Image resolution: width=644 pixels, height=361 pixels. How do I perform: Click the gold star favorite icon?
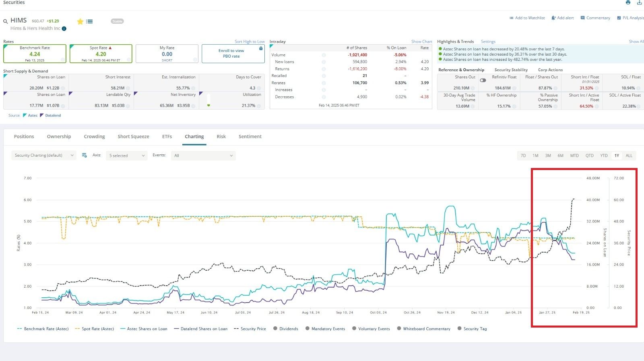(x=80, y=21)
